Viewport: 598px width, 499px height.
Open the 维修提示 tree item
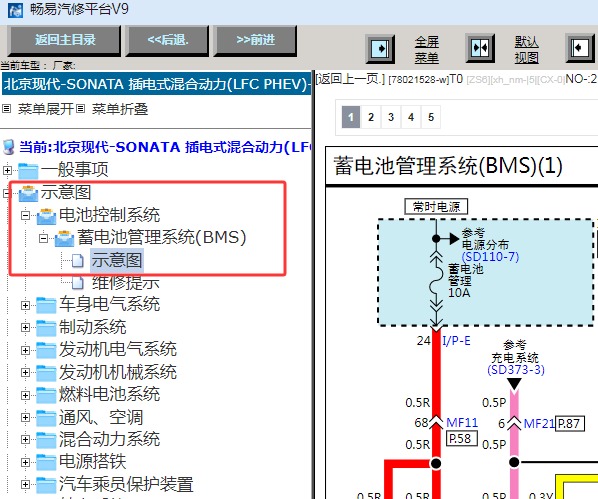(x=125, y=283)
